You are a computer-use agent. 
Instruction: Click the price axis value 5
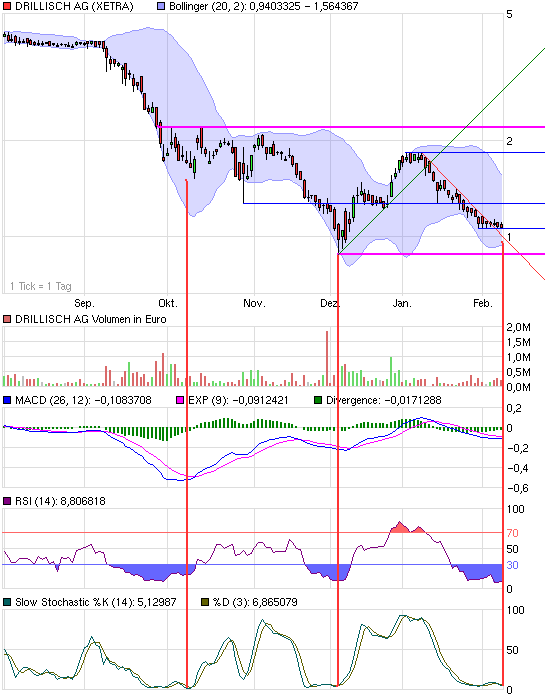[509, 14]
